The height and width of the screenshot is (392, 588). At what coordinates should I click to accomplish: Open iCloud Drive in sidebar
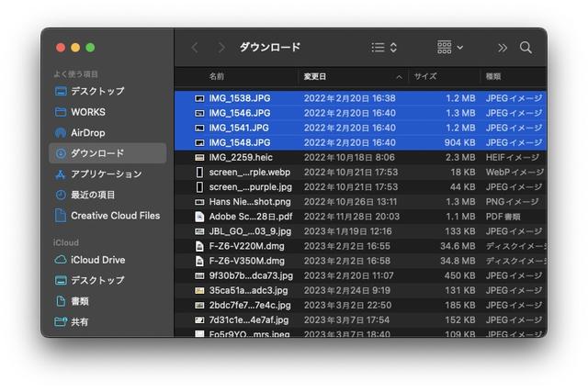coord(107,260)
